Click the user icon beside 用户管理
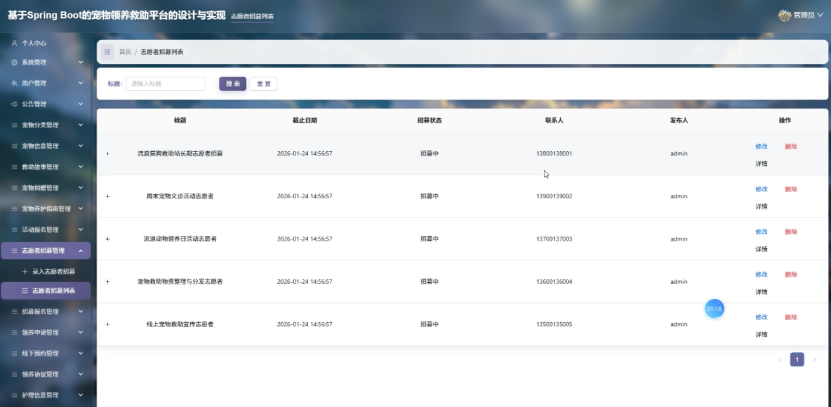The image size is (831, 407). (x=14, y=83)
